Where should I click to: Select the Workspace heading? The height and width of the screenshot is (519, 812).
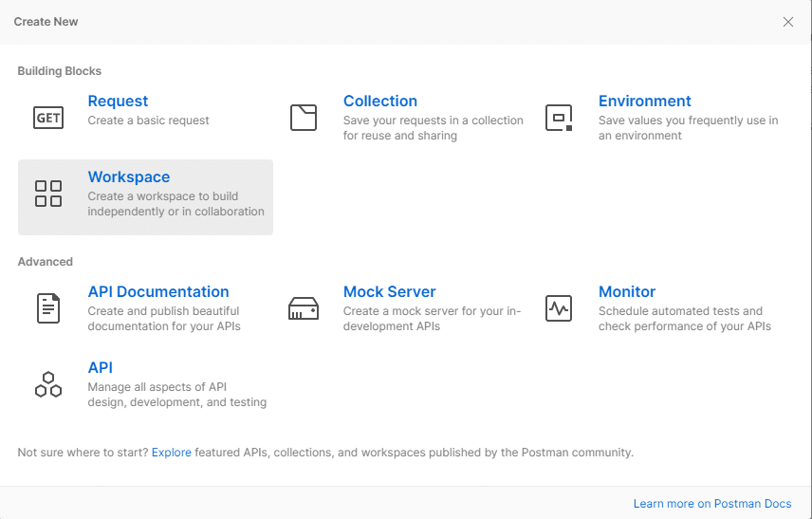pyautogui.click(x=129, y=177)
